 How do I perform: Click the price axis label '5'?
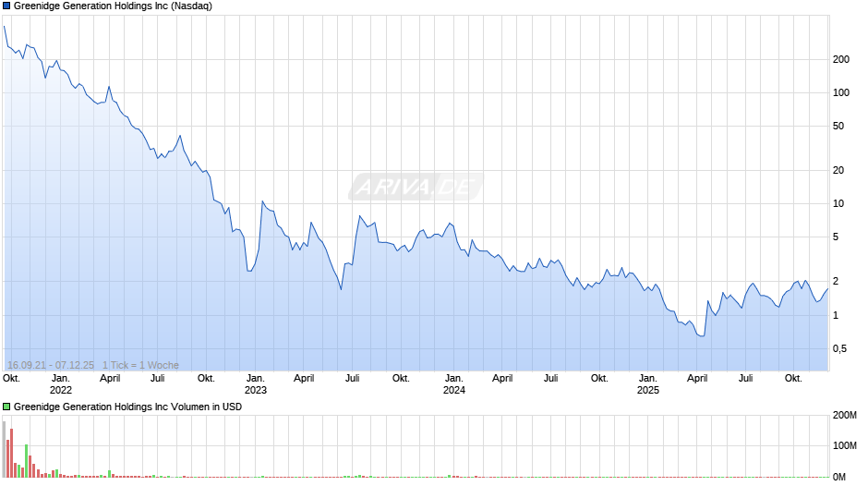pyautogui.click(x=836, y=237)
